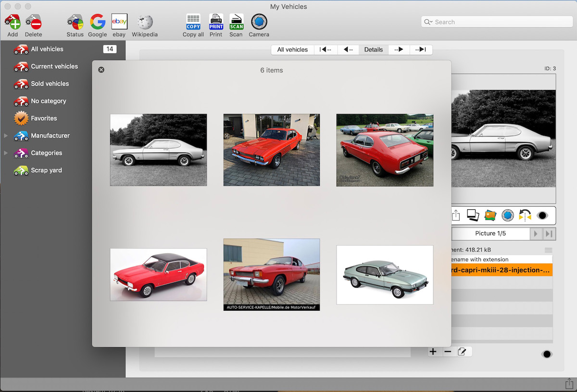Viewport: 577px width, 392px height.
Task: Click the Picture 1/5 counter
Action: coord(490,234)
